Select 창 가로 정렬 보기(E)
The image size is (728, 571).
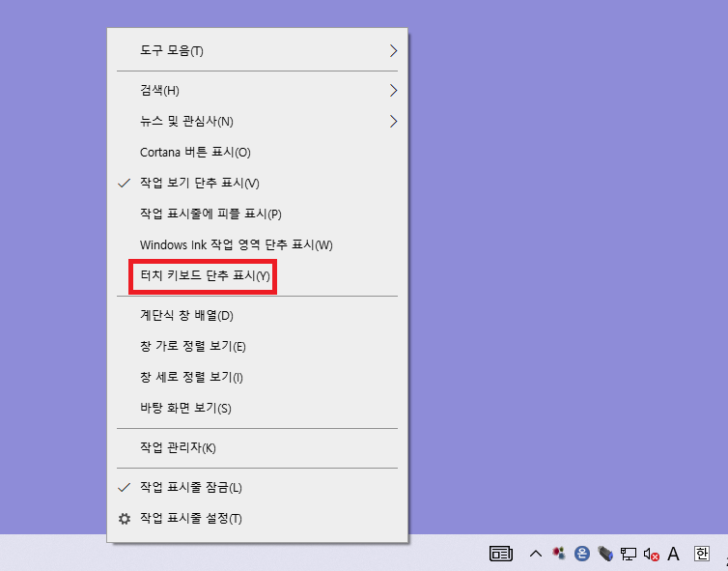pos(257,346)
